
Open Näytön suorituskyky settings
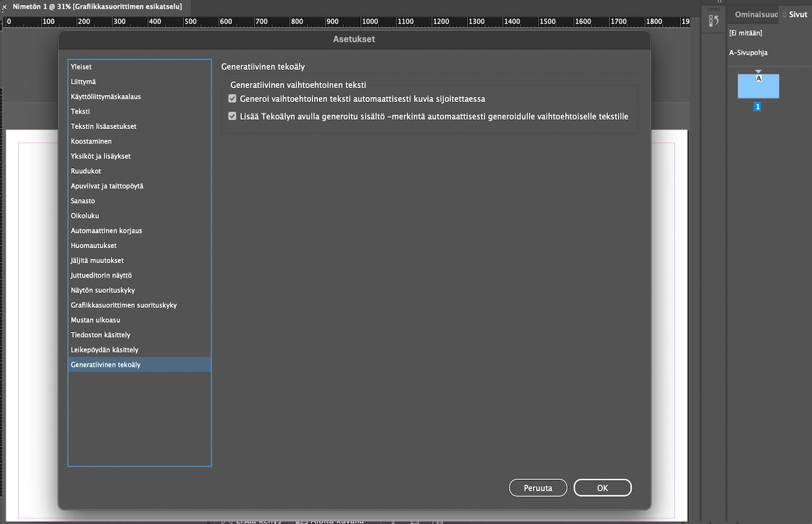139,290
